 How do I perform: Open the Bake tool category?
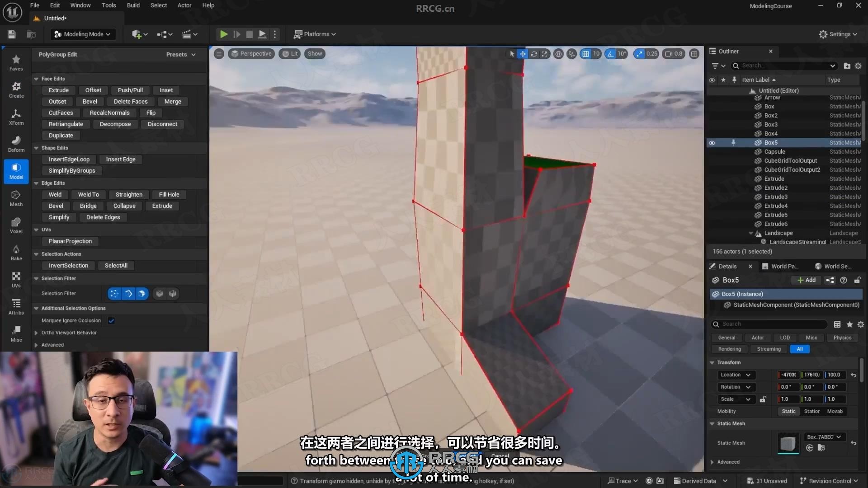(x=16, y=253)
